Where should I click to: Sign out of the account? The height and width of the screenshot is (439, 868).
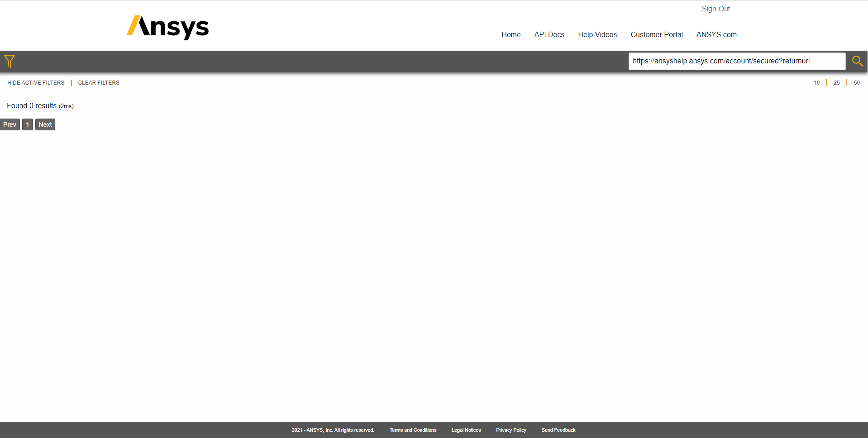point(715,9)
